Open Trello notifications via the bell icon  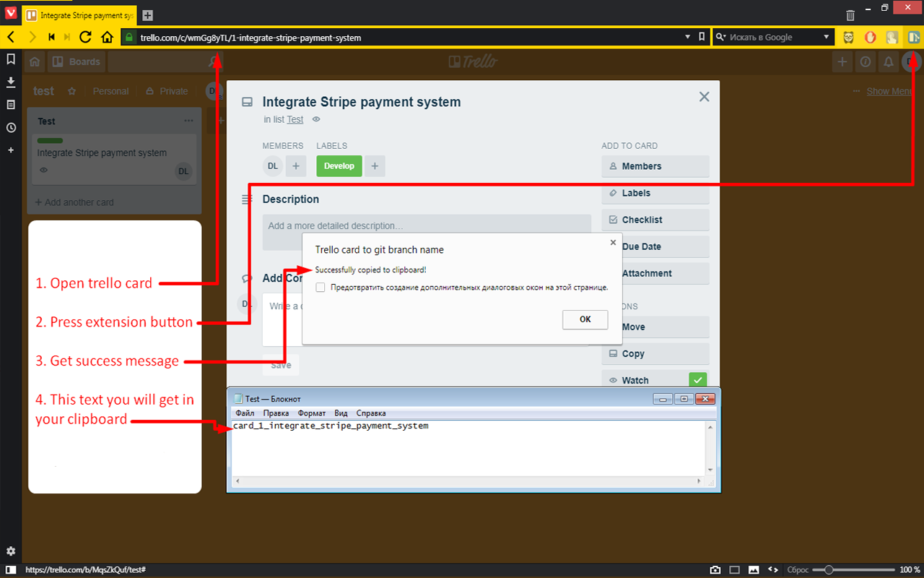(x=888, y=62)
